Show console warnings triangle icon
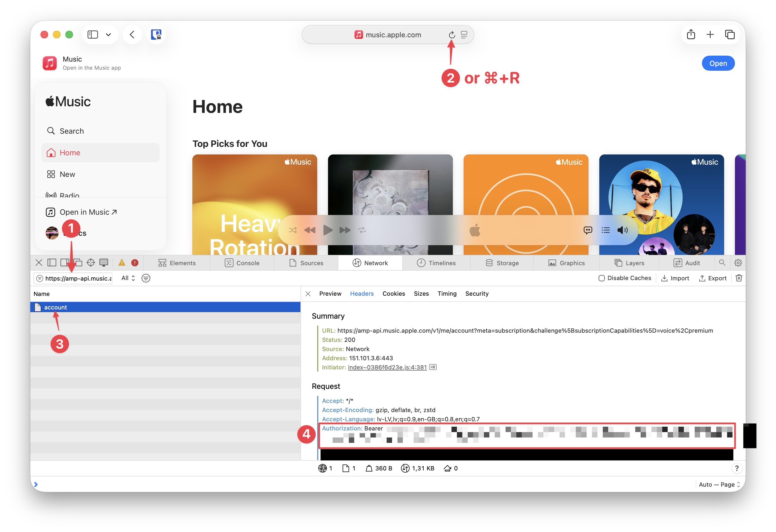This screenshot has width=776, height=532. [122, 263]
